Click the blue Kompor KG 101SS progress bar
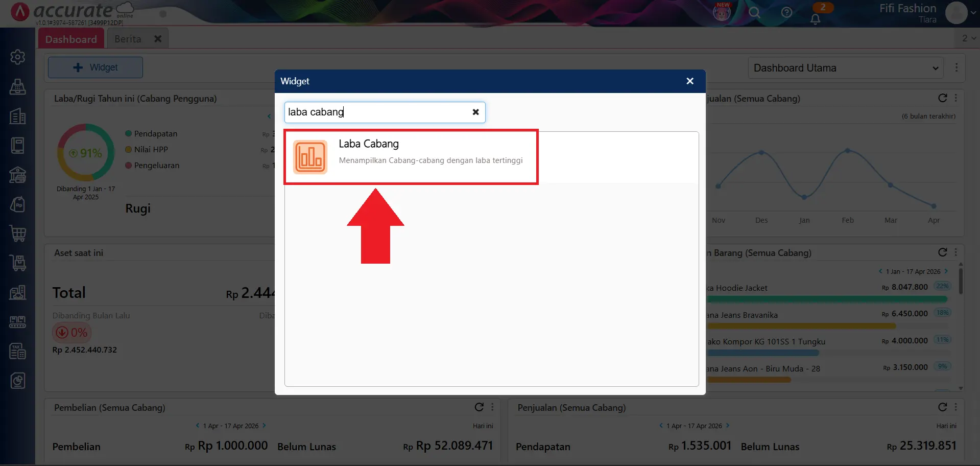The image size is (980, 466). [x=763, y=353]
